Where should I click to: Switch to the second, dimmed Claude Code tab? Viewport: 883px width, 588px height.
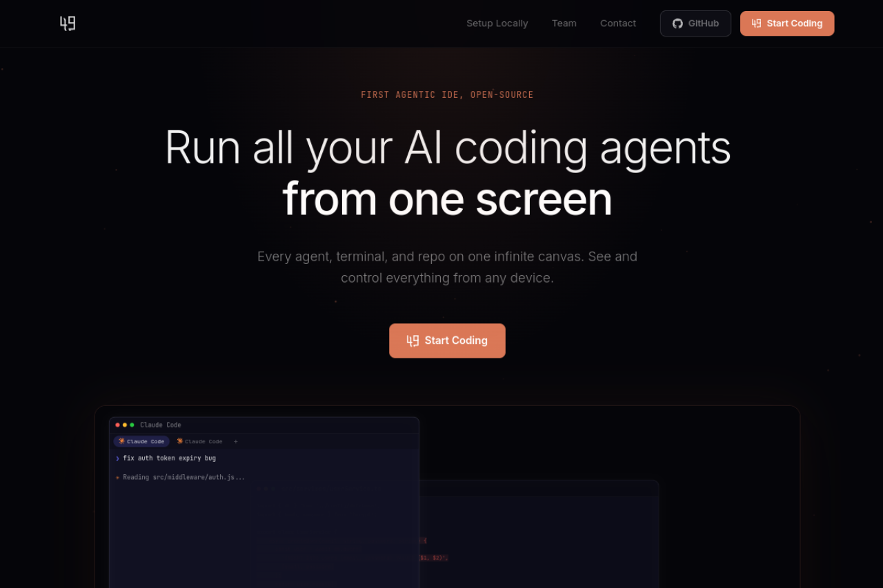click(199, 441)
